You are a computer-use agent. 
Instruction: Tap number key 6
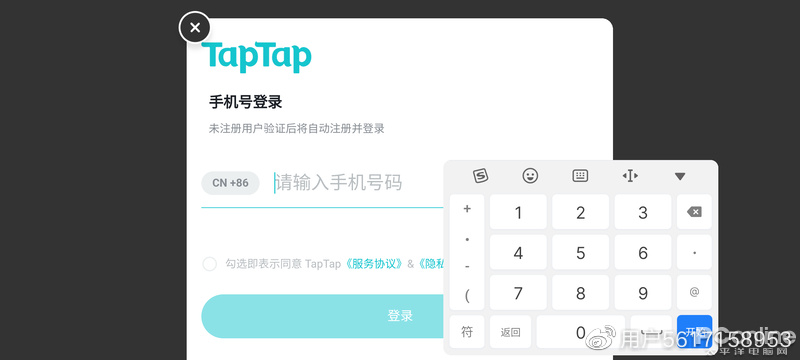click(x=643, y=252)
